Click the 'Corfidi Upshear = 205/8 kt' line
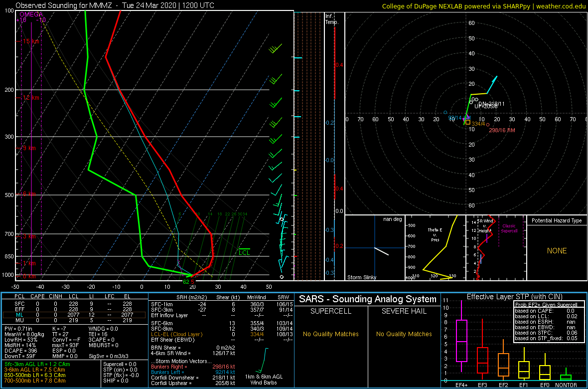Screen dimensions: 588x389 pyautogui.click(x=193, y=383)
